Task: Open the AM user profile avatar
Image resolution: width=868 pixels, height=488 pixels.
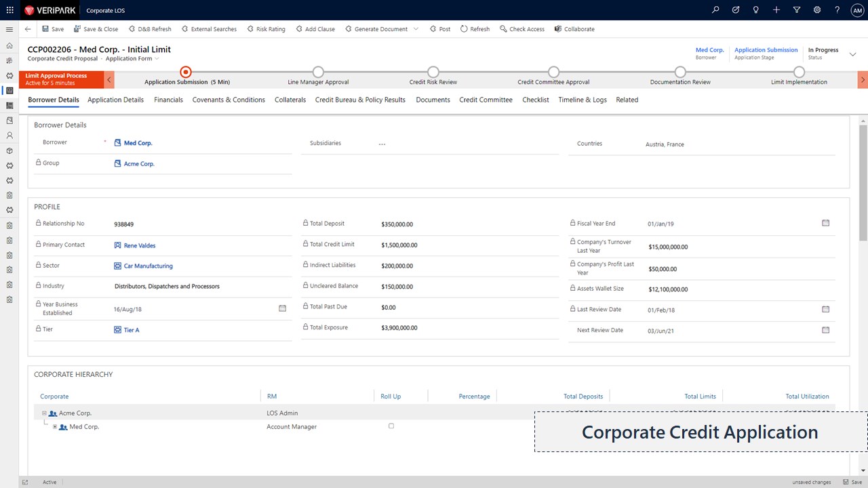Action: point(857,10)
